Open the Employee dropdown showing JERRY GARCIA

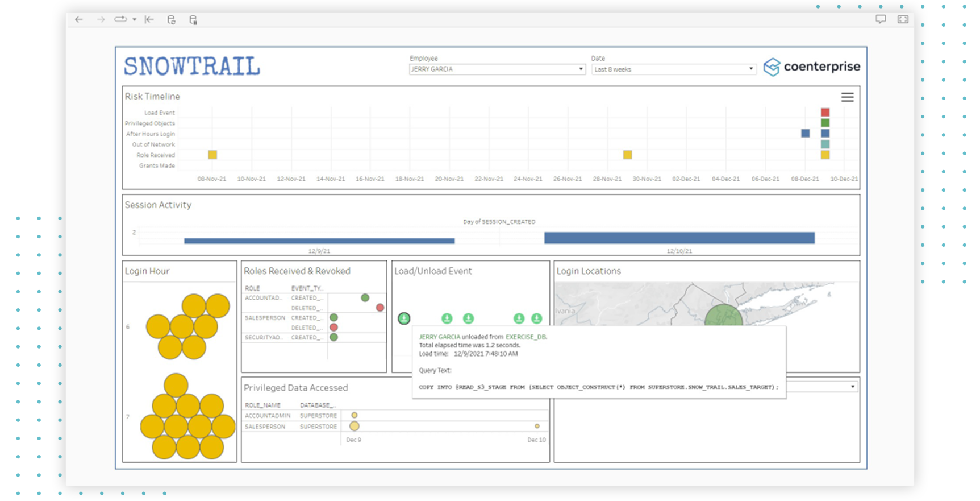tap(497, 69)
